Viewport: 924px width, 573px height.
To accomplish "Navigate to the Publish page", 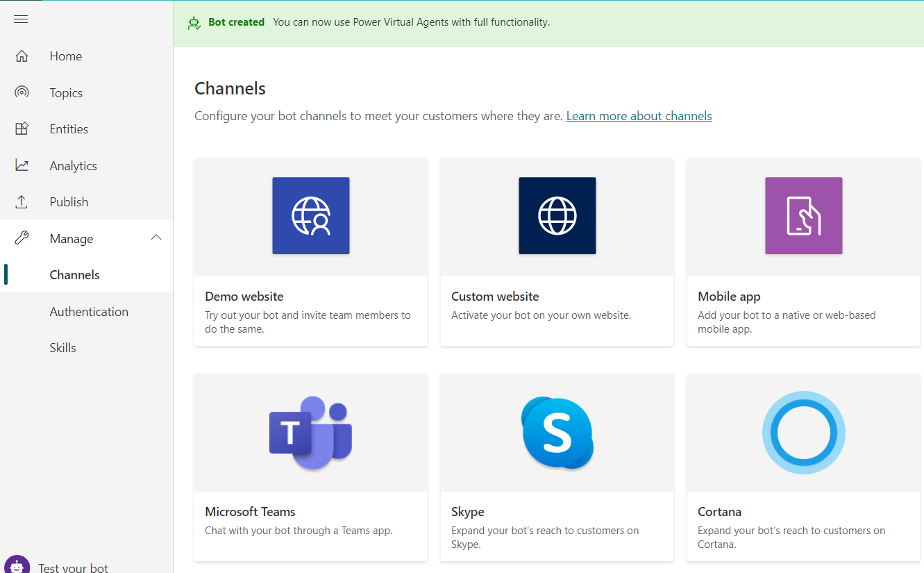I will click(69, 202).
